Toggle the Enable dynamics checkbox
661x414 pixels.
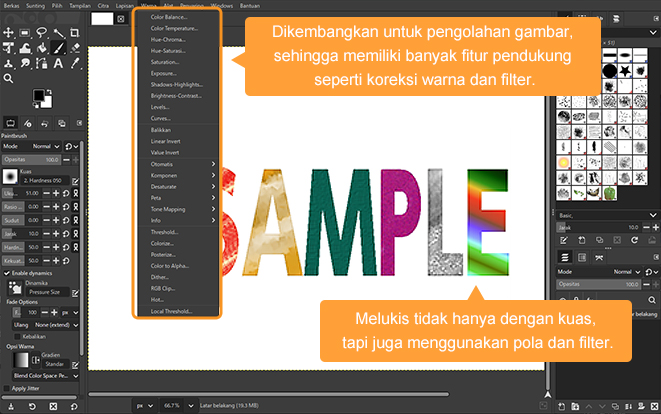coord(6,273)
